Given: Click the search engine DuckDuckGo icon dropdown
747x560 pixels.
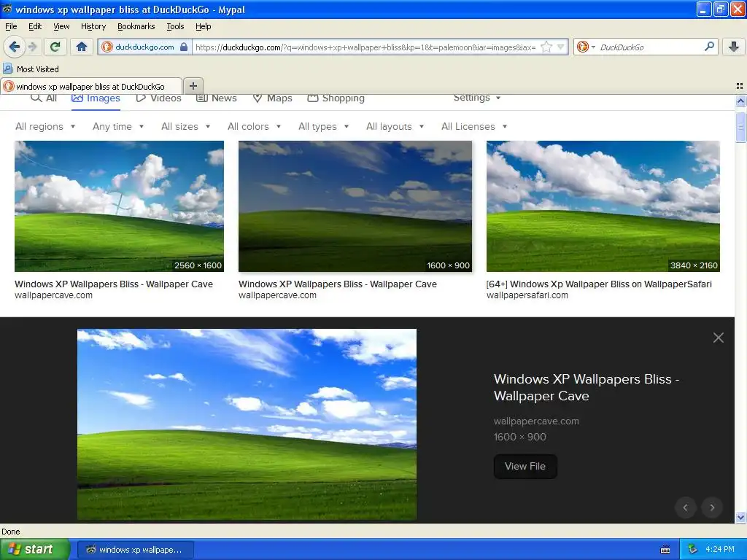Looking at the screenshot, I should point(586,47).
